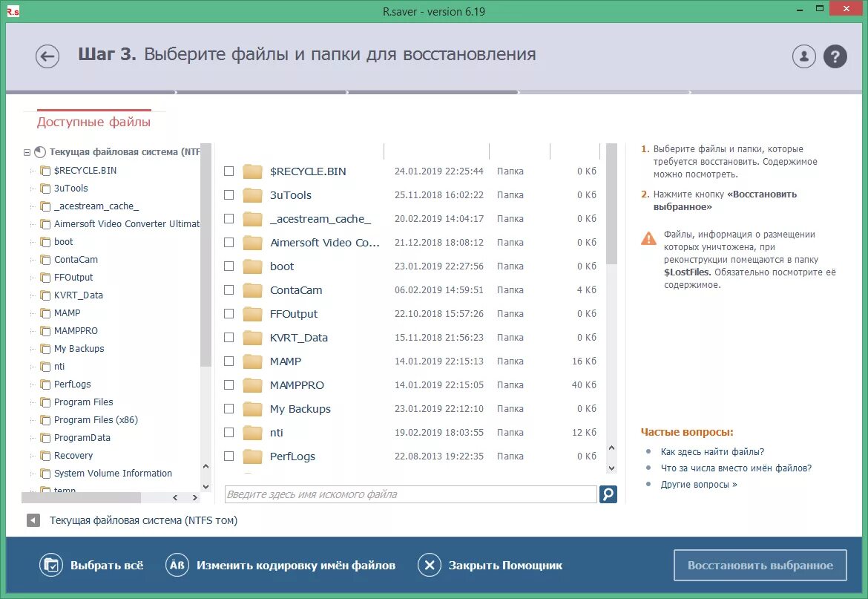This screenshot has height=599, width=868.
Task: Open link Другие вопросы »
Action: click(699, 485)
